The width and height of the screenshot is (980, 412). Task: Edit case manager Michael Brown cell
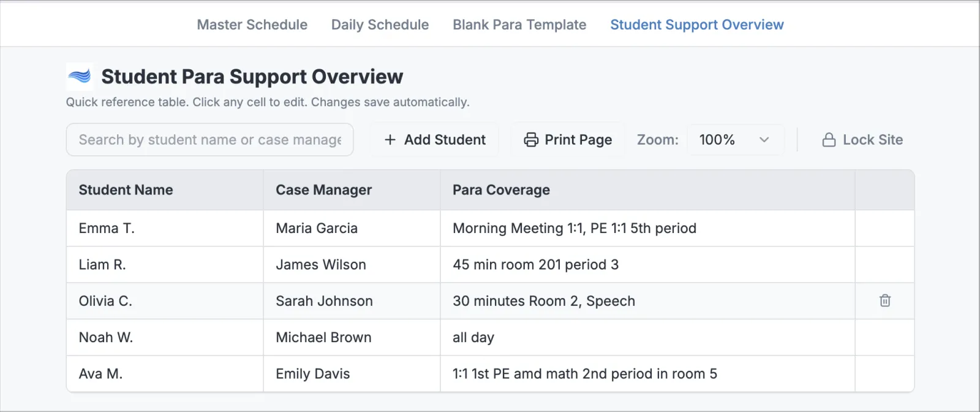click(x=352, y=337)
